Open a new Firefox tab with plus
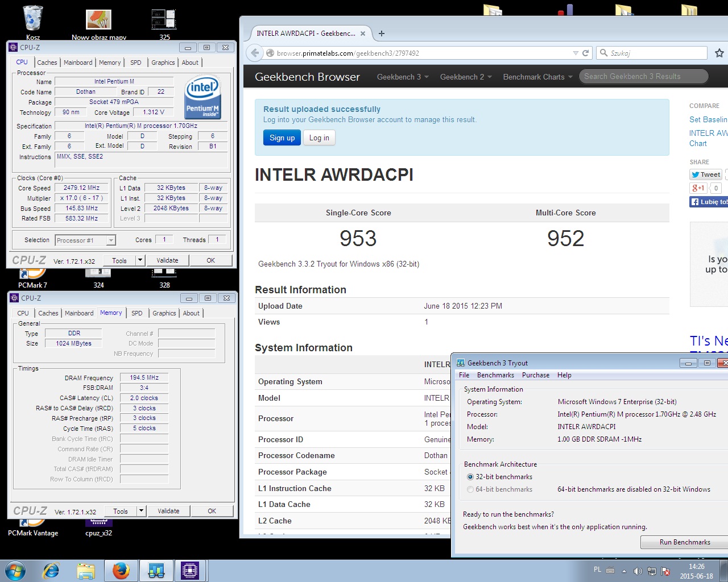The width and height of the screenshot is (728, 582). pyautogui.click(x=382, y=34)
